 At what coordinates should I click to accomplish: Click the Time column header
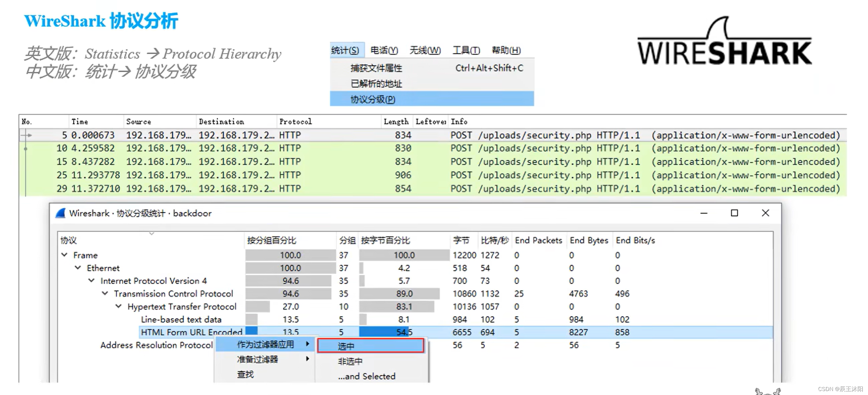tap(96, 122)
